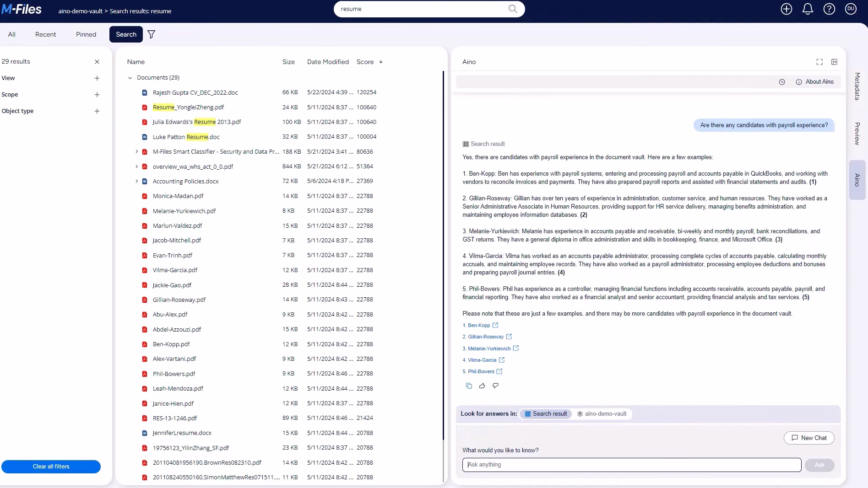
Task: Select aino-demo-vault as answer source
Action: pyautogui.click(x=602, y=414)
